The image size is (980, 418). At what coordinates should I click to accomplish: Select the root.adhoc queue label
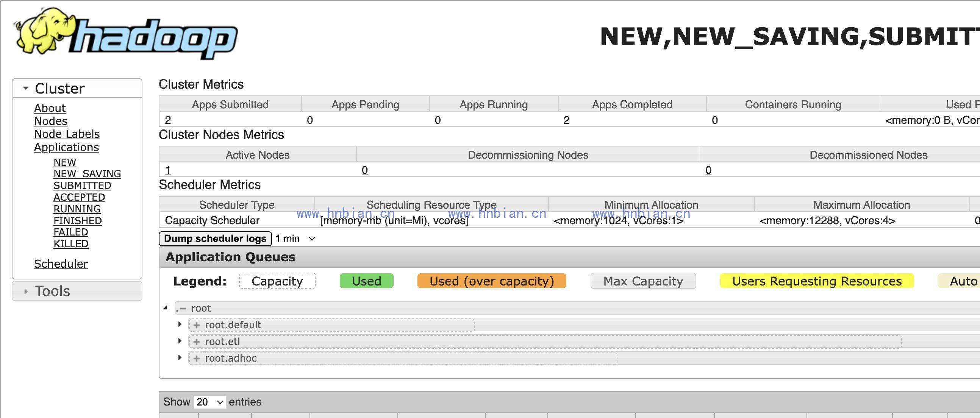[231, 358]
